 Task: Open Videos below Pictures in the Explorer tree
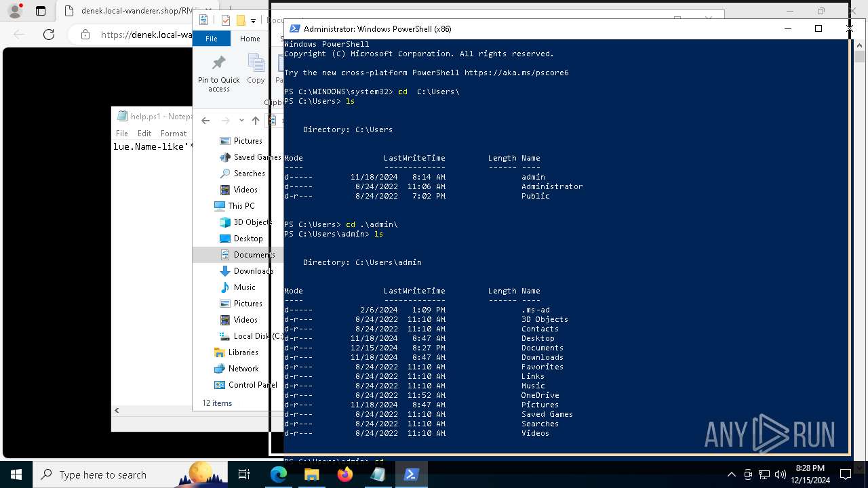click(239, 320)
